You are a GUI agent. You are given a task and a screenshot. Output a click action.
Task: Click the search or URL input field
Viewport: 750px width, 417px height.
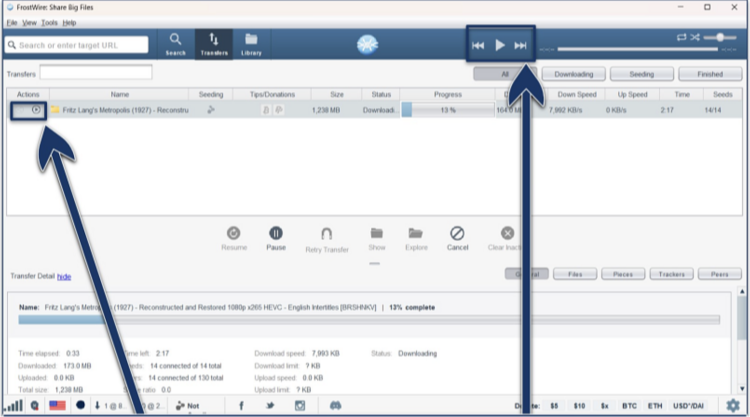pyautogui.click(x=77, y=45)
